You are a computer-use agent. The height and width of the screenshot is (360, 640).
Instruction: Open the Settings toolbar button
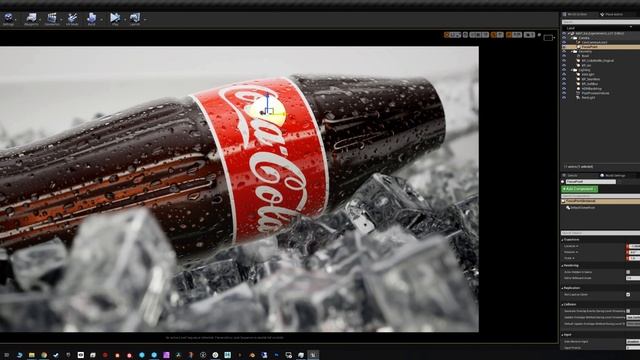click(8, 19)
